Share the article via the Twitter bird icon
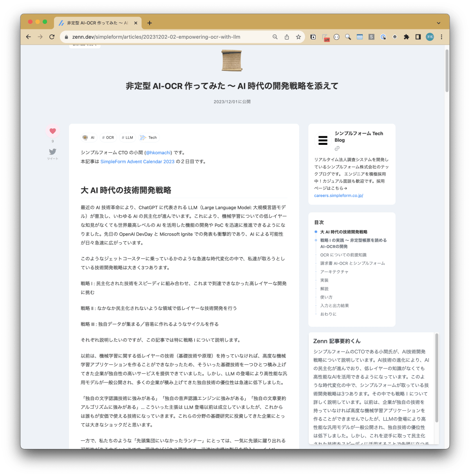The height and width of the screenshot is (476, 470). (x=53, y=151)
